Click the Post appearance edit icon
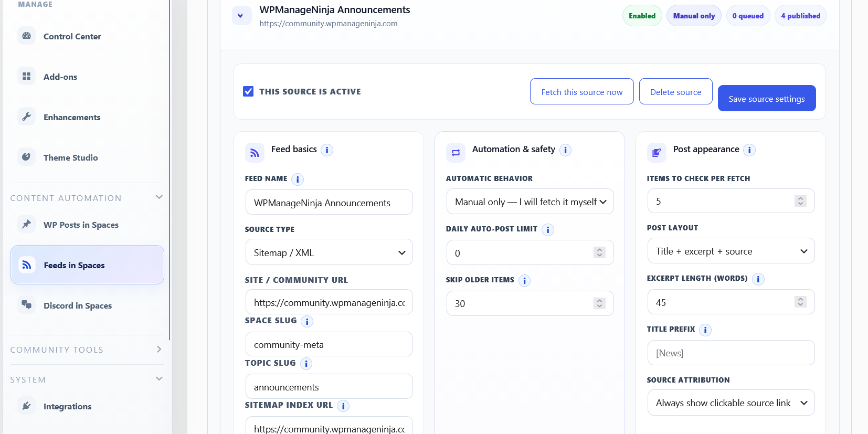This screenshot has height=434, width=868. (x=657, y=153)
